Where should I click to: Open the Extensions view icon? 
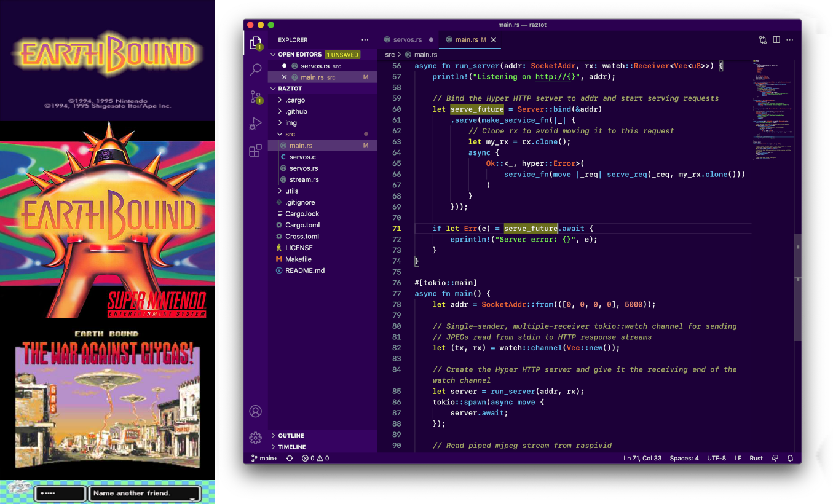coord(256,151)
